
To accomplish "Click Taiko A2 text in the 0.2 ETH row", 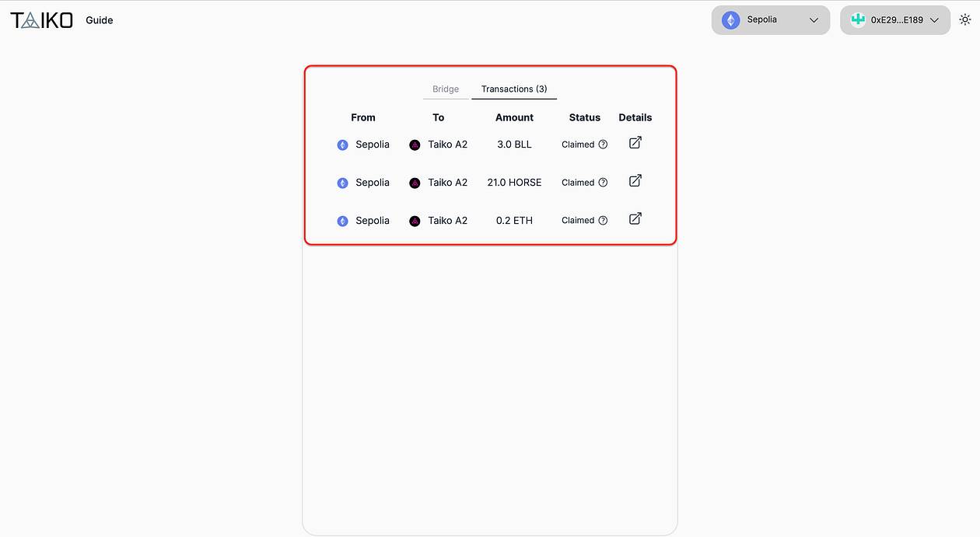I will (448, 221).
